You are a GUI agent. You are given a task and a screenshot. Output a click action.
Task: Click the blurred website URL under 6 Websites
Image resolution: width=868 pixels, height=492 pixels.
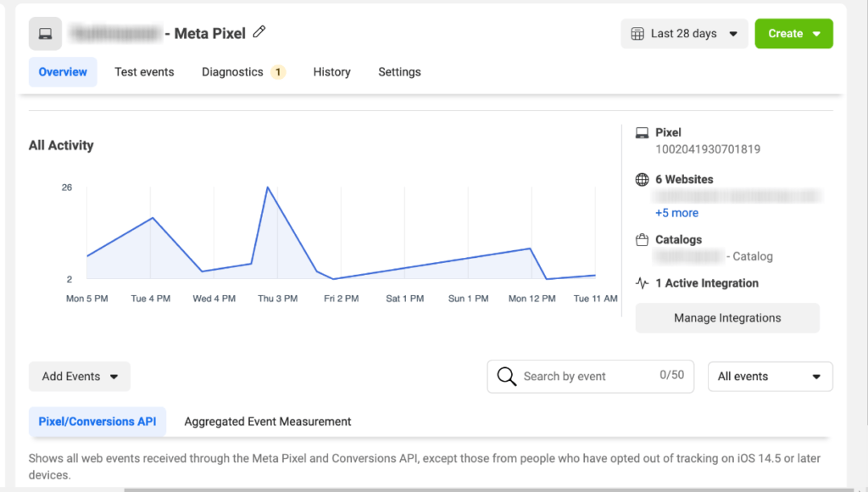[738, 196]
